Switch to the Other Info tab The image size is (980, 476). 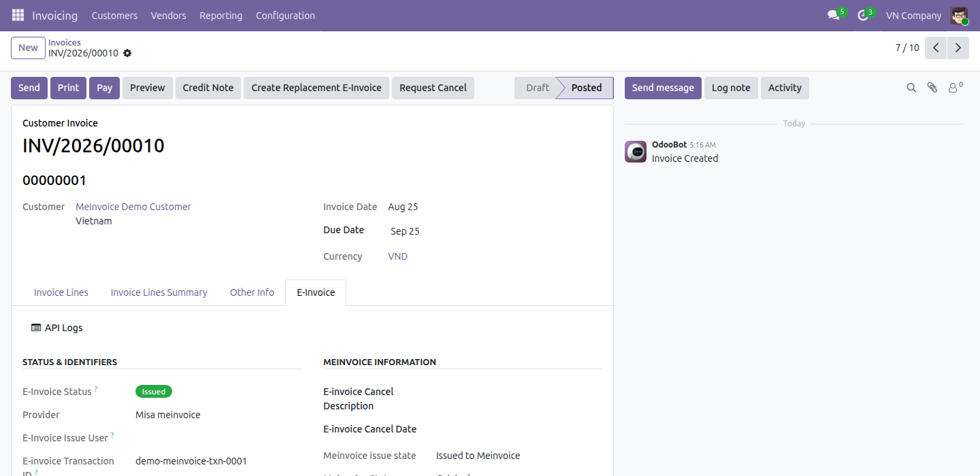[252, 292]
